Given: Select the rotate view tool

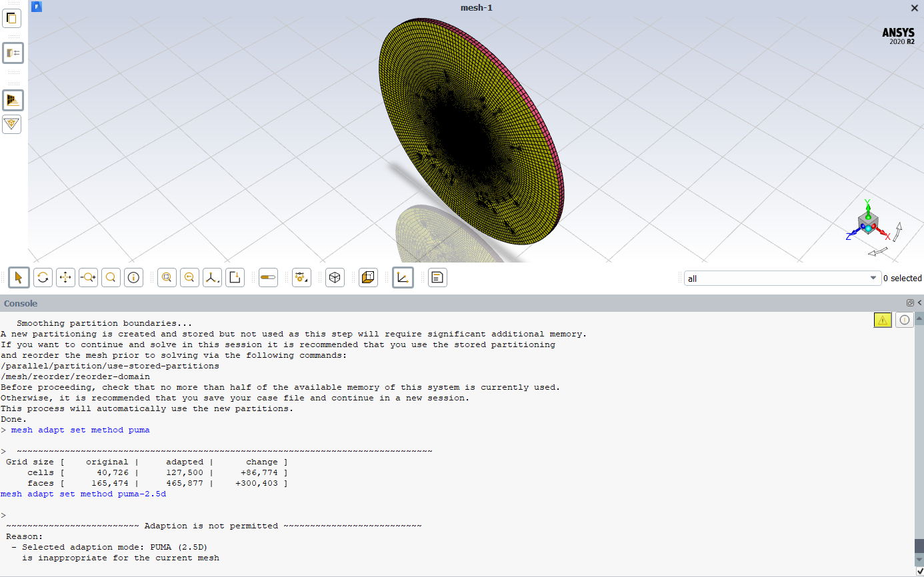Looking at the screenshot, I should pyautogui.click(x=43, y=278).
